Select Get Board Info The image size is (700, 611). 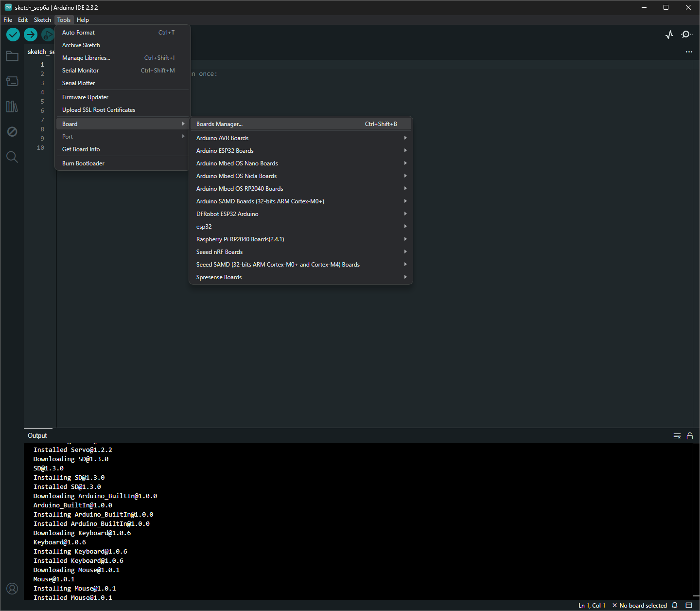122,149
